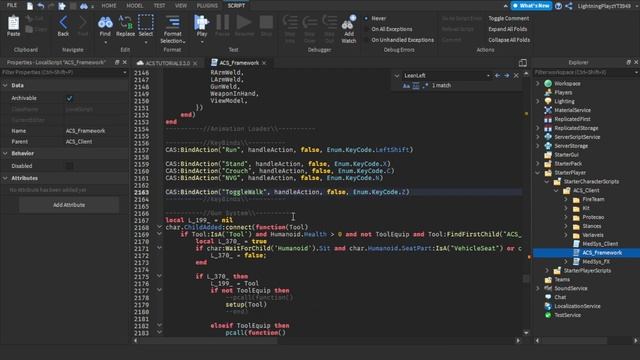Open the TEST ribbon tab

(159, 6)
